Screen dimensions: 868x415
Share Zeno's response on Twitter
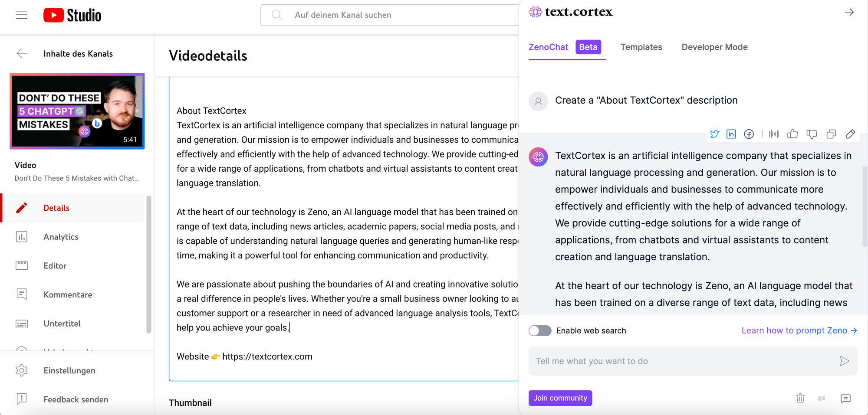tap(714, 134)
